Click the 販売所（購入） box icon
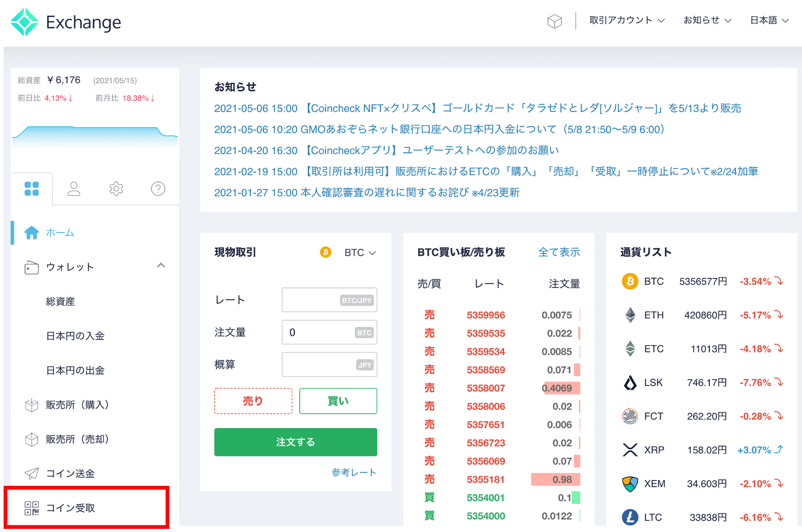 pyautogui.click(x=31, y=404)
